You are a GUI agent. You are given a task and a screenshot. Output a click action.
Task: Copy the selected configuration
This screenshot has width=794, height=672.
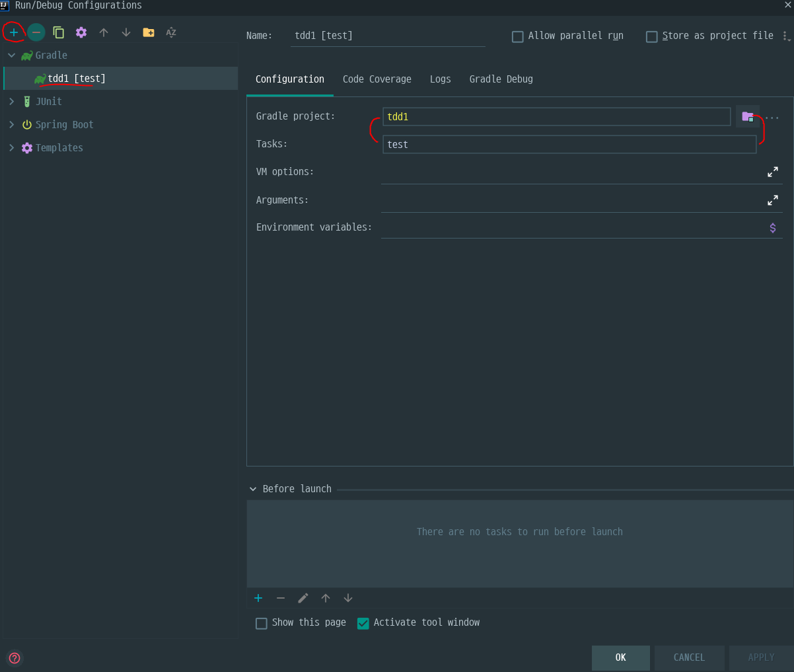click(59, 32)
